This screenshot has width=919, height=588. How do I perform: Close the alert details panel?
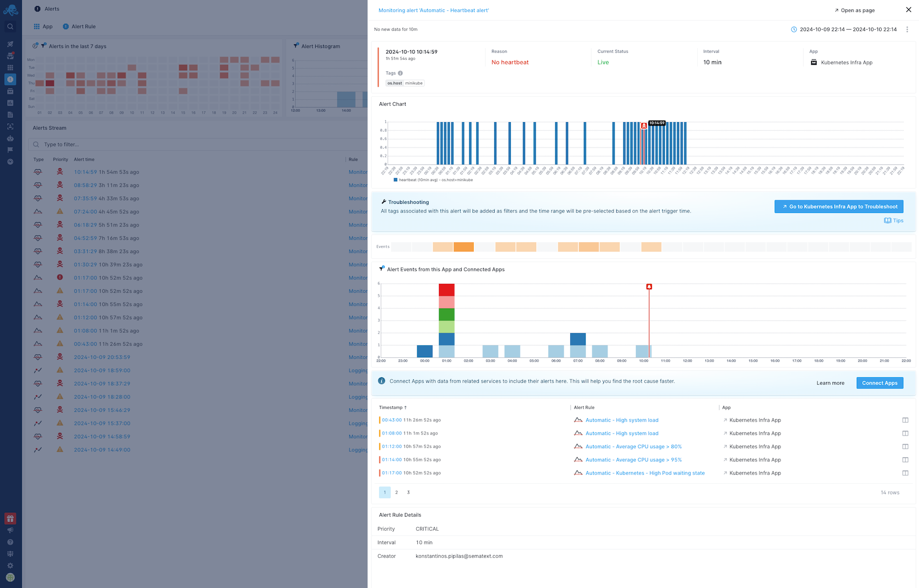coord(908,10)
